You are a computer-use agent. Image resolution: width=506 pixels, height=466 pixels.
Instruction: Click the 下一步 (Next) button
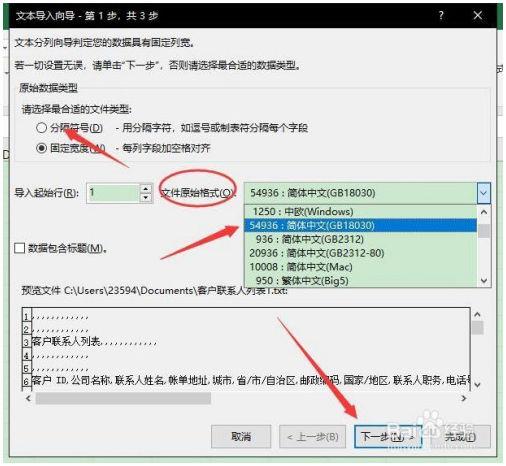pyautogui.click(x=388, y=436)
